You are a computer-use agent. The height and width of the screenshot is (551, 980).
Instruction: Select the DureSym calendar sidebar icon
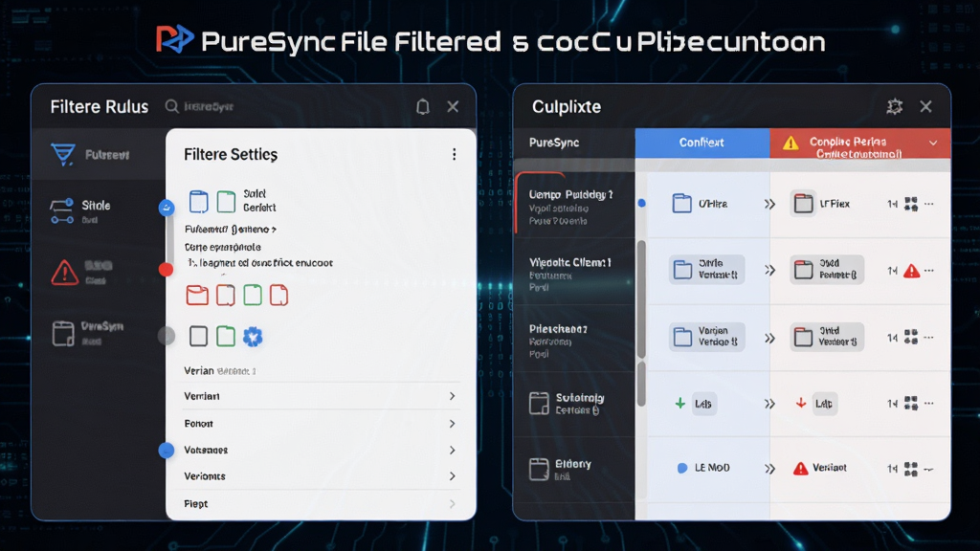[63, 333]
